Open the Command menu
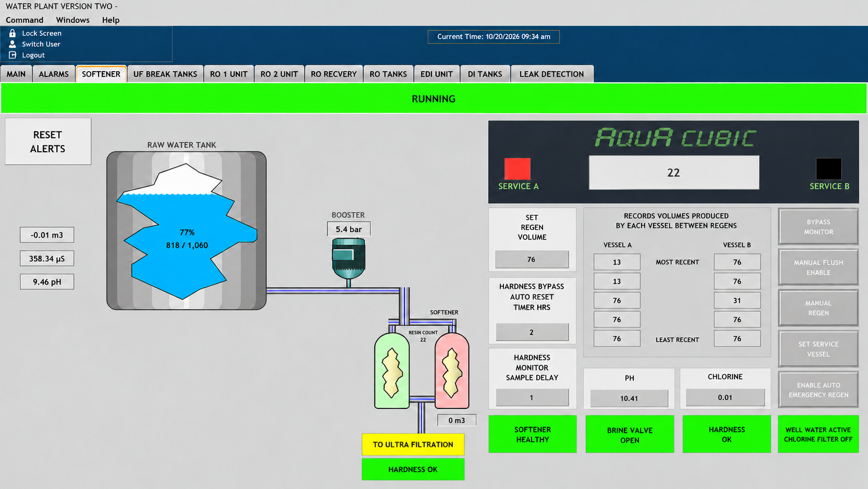Image resolution: width=868 pixels, height=489 pixels. tap(24, 20)
